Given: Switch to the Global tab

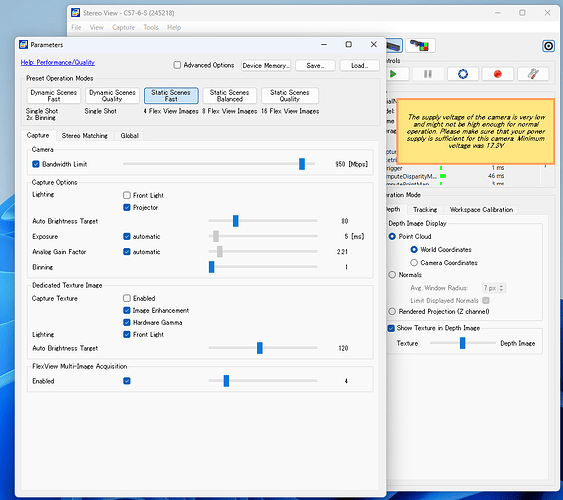Looking at the screenshot, I should [x=130, y=136].
